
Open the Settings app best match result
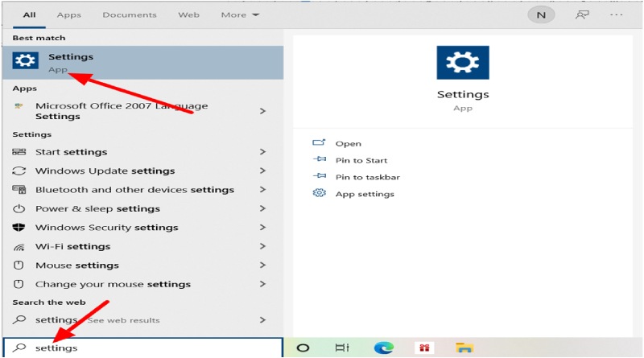[143, 63]
